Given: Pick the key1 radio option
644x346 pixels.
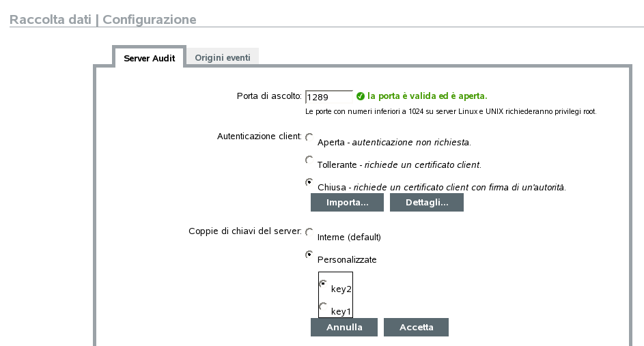Looking at the screenshot, I should tap(323, 306).
